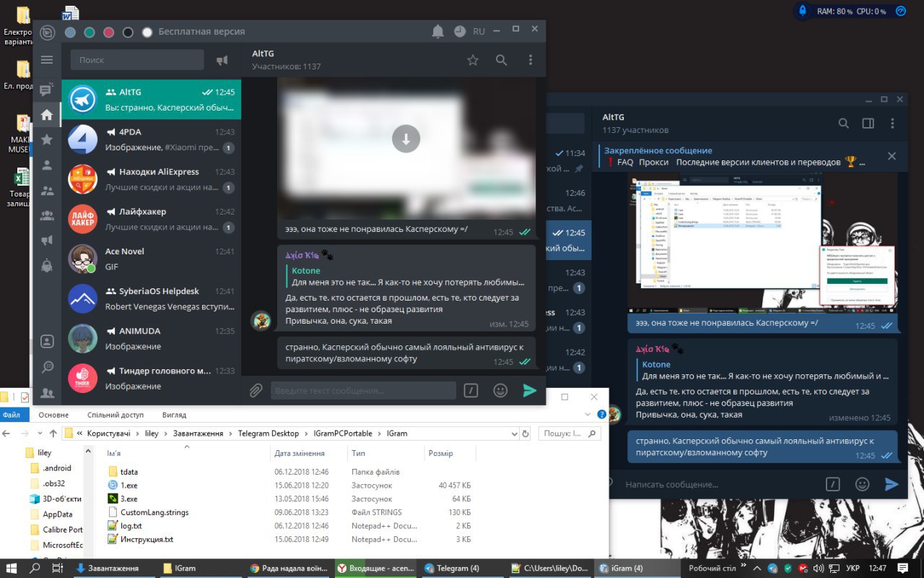The image size is (924, 578).
Task: Filter private chats with single-person sidebar icon
Action: click(47, 165)
